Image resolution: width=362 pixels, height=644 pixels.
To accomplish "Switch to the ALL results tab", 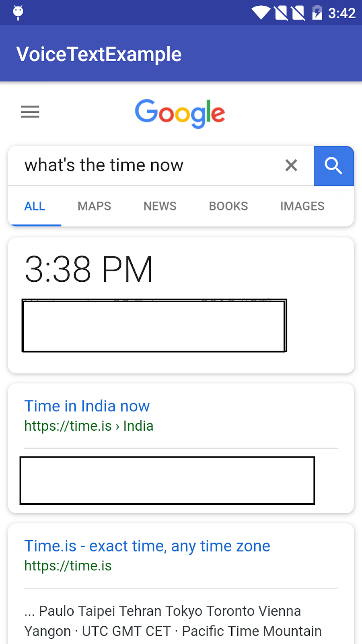I will pyautogui.click(x=35, y=206).
